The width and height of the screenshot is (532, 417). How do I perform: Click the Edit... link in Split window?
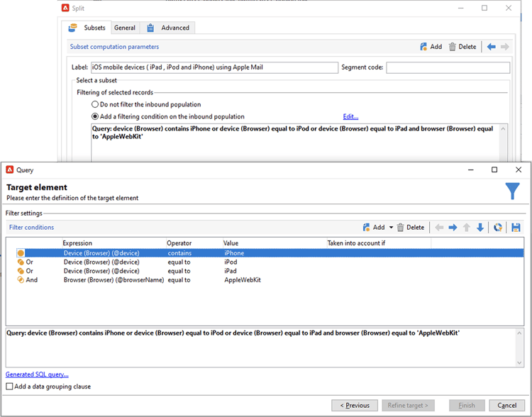[x=350, y=116]
